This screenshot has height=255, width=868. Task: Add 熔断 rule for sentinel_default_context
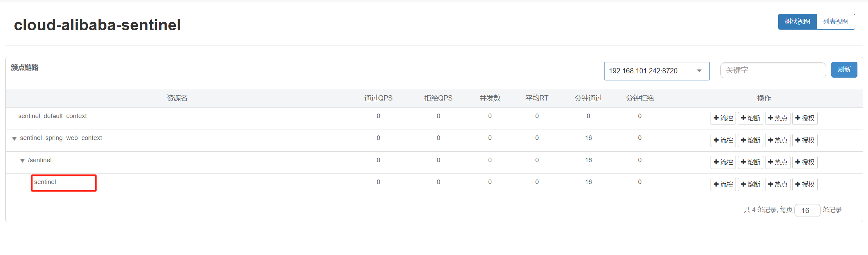click(x=750, y=118)
